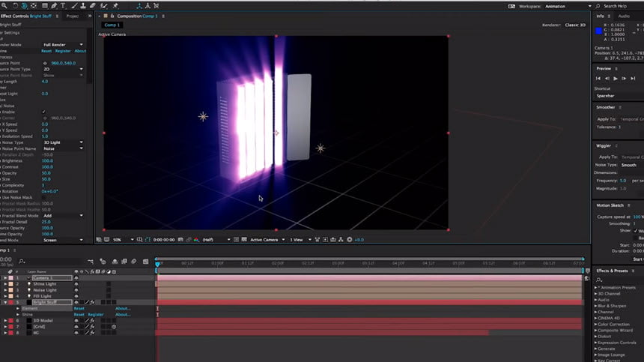Hide the Camera 1 layer
644x362 pixels.
(x=76, y=278)
